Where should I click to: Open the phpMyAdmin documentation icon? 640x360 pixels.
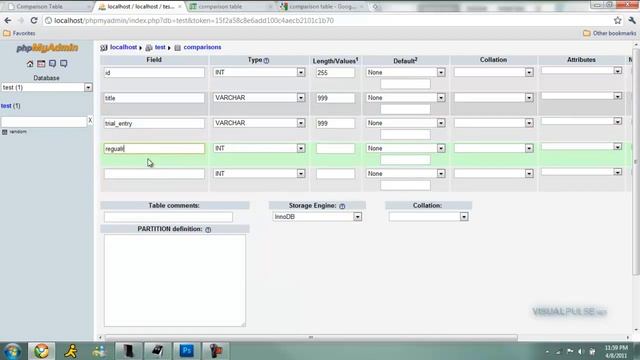tap(53, 64)
